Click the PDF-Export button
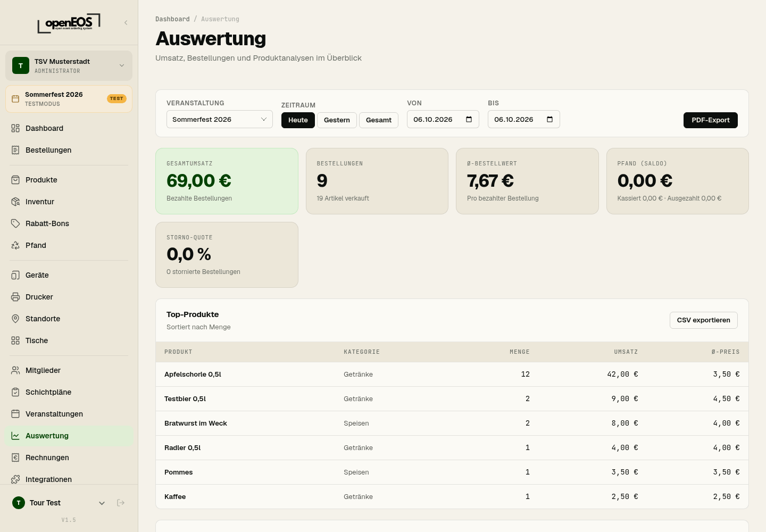This screenshot has width=766, height=532. [710, 120]
